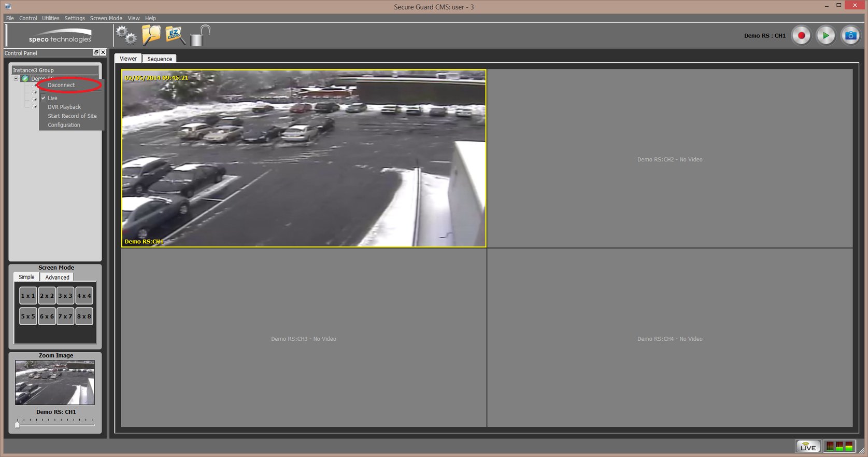Select the Demo RS:CH2 No Video pane
This screenshot has height=457, width=868.
pyautogui.click(x=670, y=159)
